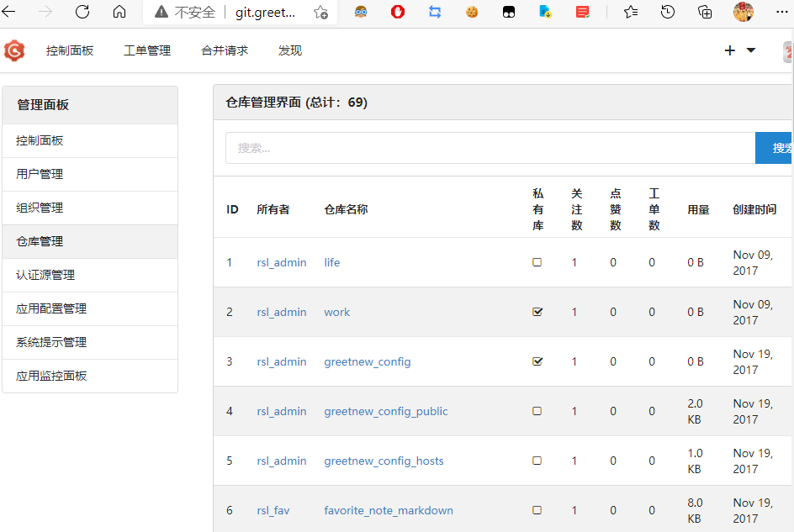
Task: Click the browser refresh icon
Action: pyautogui.click(x=82, y=13)
